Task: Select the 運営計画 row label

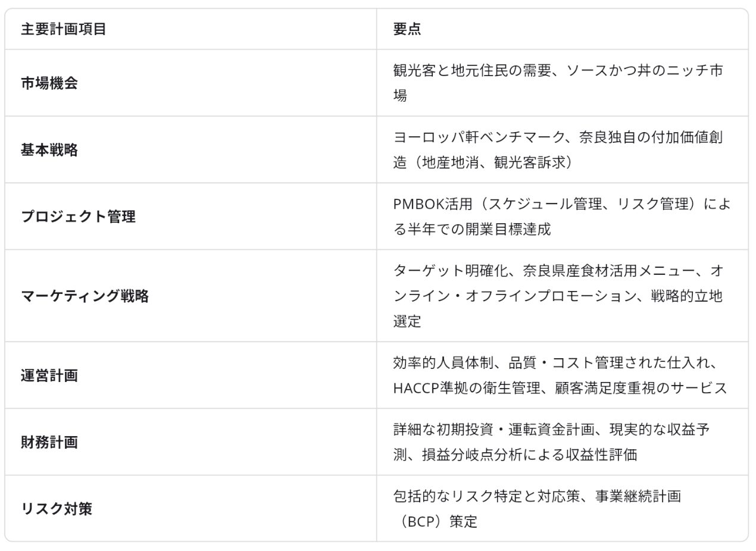Action: point(49,375)
